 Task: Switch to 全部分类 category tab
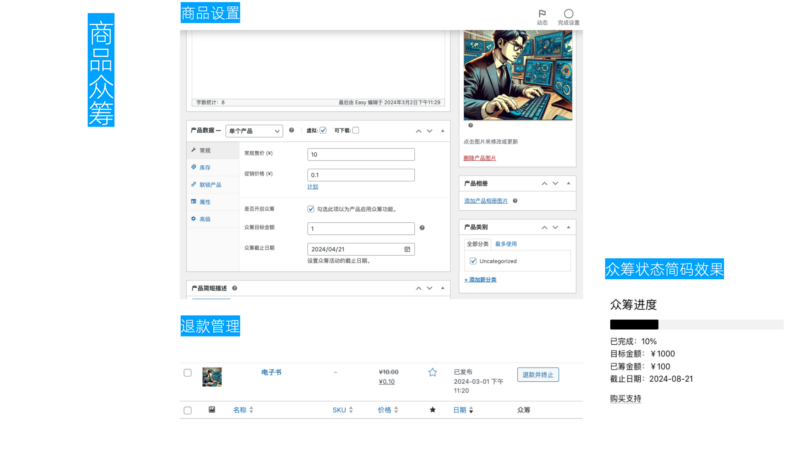478,244
